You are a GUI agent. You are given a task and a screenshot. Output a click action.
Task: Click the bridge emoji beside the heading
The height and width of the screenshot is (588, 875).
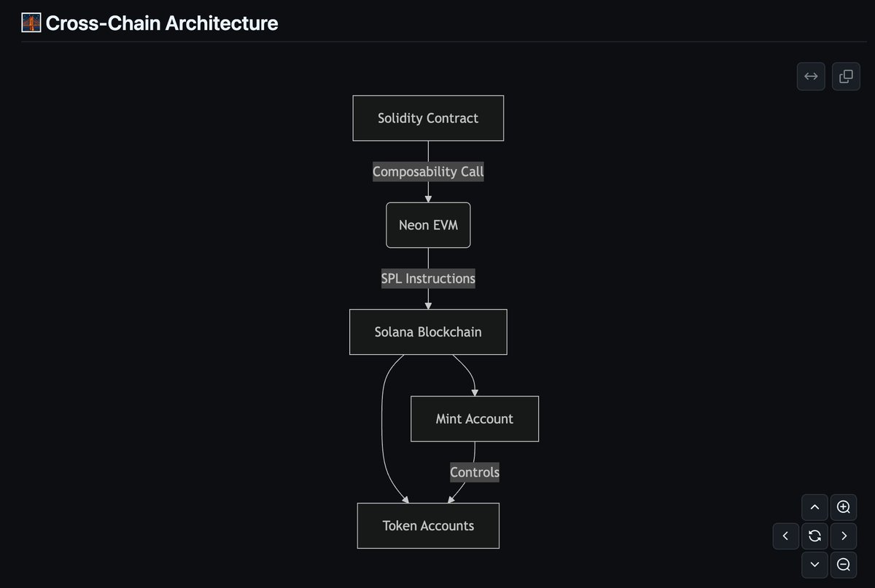31,23
